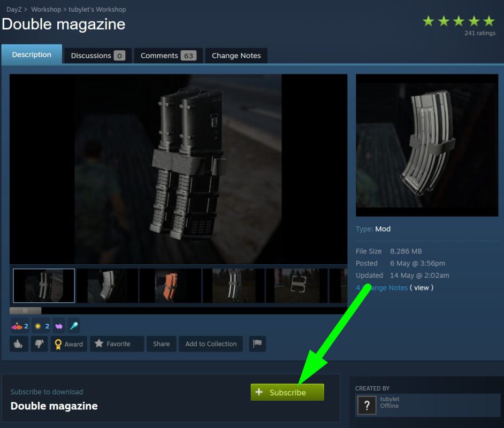The width and height of the screenshot is (504, 428).
Task: Go to DayZ breadcrumb link
Action: tap(14, 9)
